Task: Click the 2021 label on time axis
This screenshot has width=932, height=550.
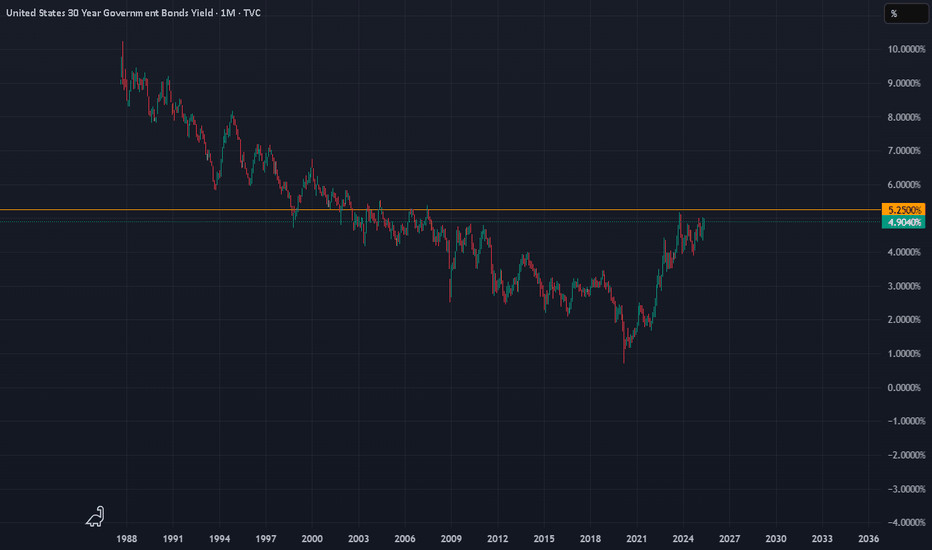Action: (x=636, y=538)
